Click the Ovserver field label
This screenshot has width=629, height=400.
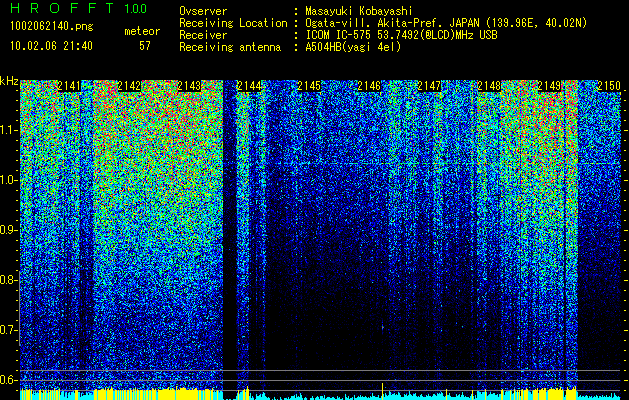[203, 11]
